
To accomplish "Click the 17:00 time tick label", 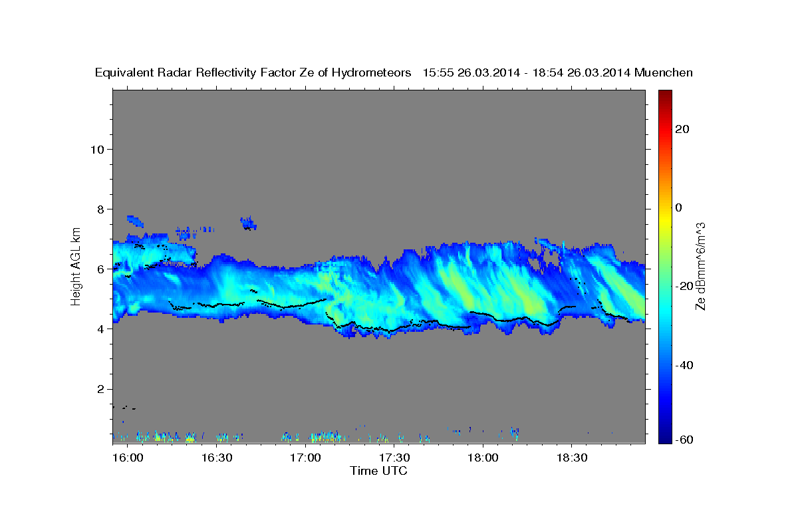I will (x=305, y=458).
